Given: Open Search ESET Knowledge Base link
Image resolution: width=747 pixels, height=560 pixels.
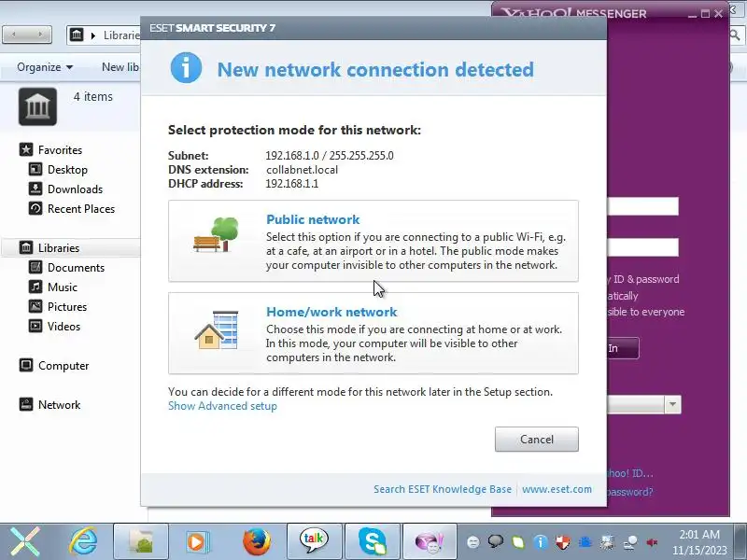Looking at the screenshot, I should click(442, 489).
